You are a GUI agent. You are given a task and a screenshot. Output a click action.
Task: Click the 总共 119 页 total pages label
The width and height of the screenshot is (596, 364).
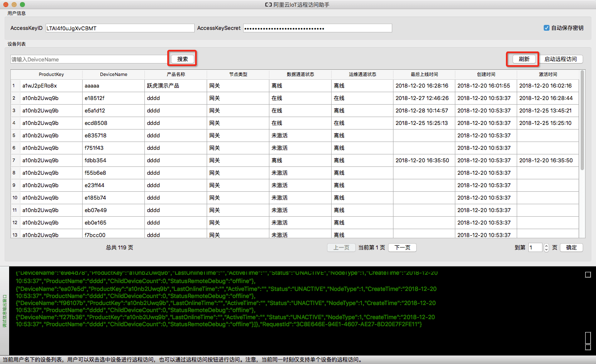point(120,247)
